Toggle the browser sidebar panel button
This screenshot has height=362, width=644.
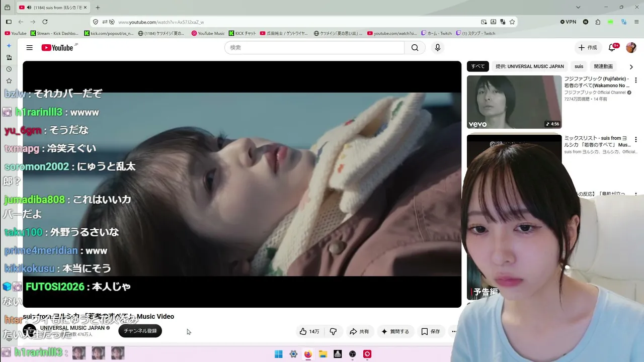coord(9,22)
